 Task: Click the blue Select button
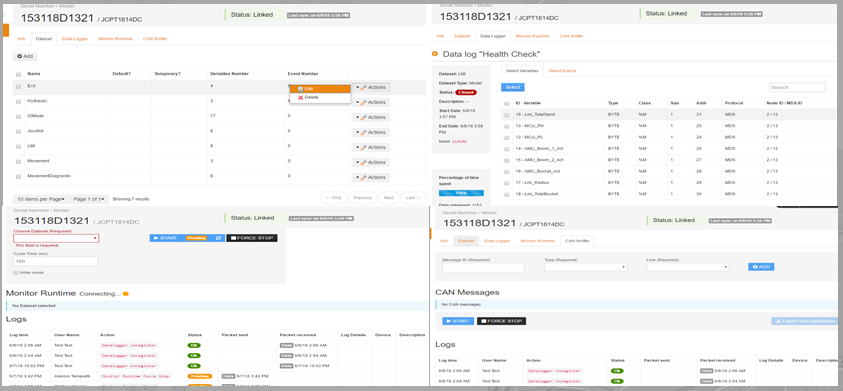(512, 87)
